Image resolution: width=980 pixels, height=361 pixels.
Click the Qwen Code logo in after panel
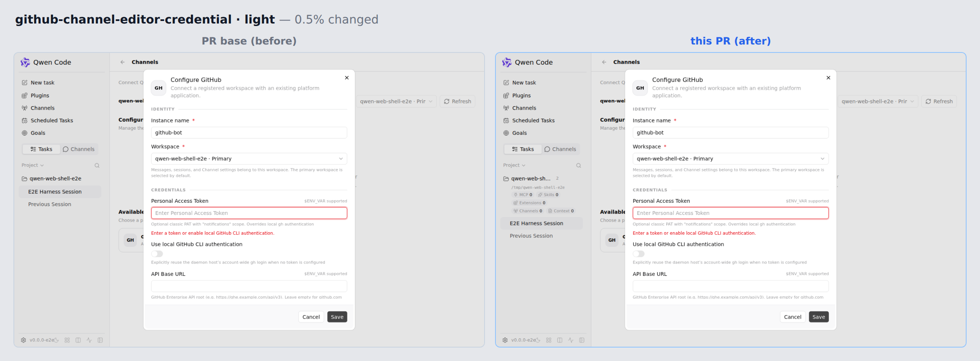tap(507, 62)
